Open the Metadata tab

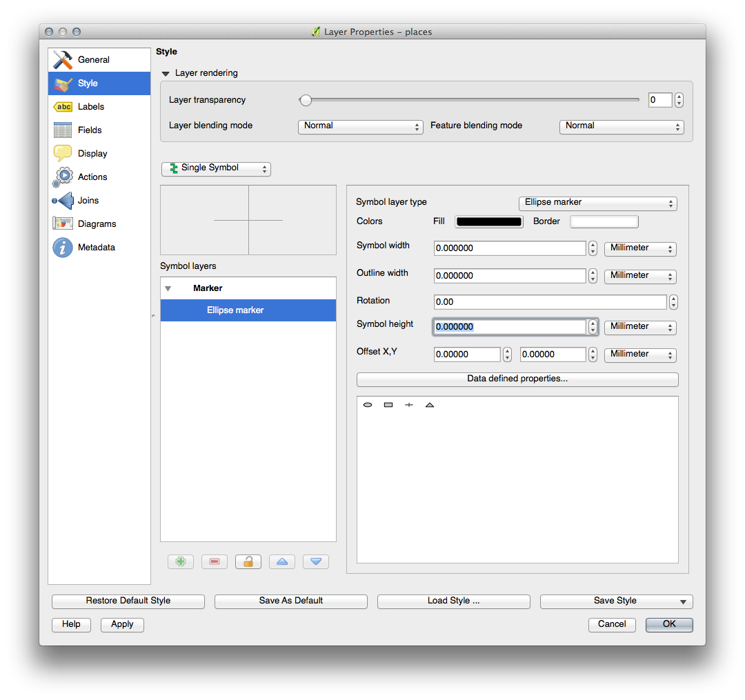[96, 248]
